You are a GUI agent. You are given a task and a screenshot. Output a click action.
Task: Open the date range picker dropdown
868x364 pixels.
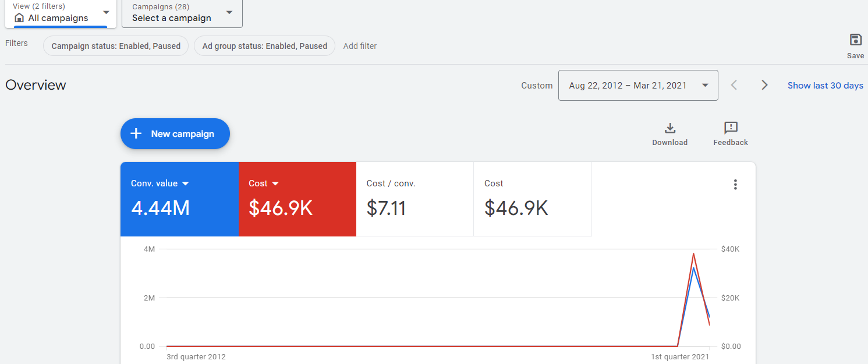(x=638, y=84)
